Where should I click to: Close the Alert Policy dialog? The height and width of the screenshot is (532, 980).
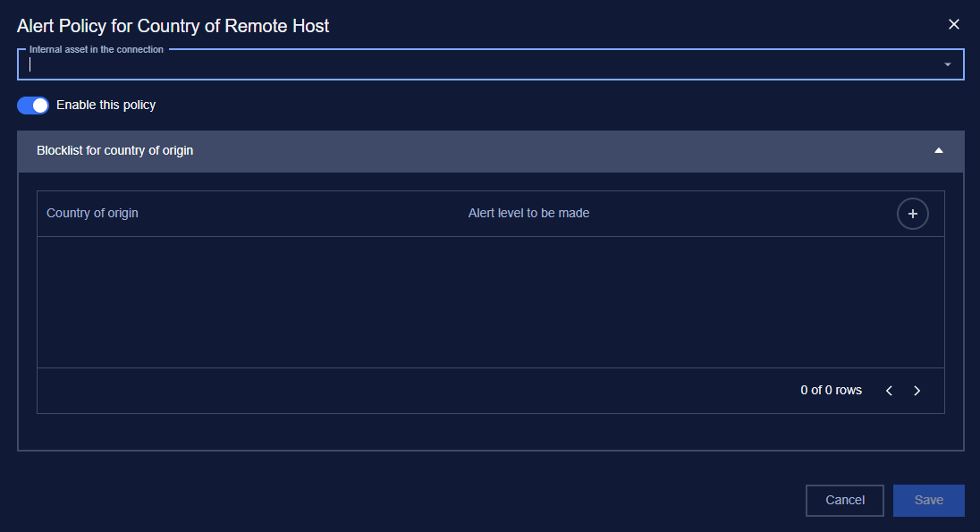(954, 25)
